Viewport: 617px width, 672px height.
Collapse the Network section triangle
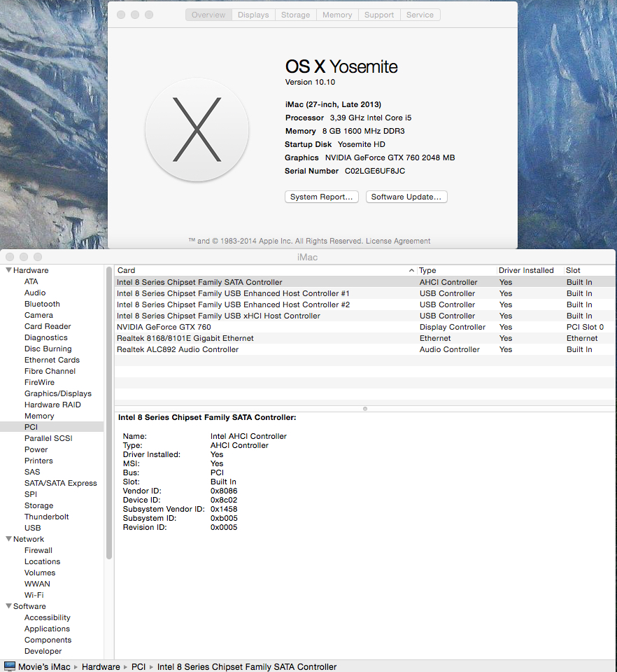pos(8,539)
